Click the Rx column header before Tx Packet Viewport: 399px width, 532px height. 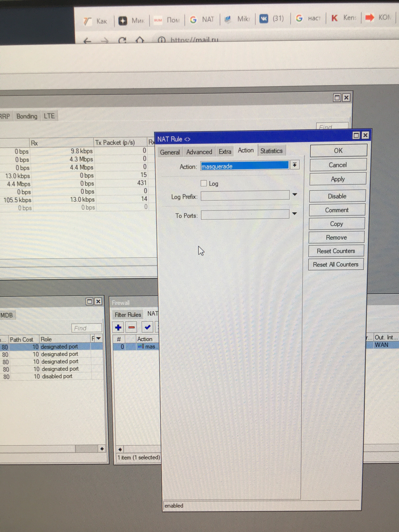pyautogui.click(x=62, y=143)
